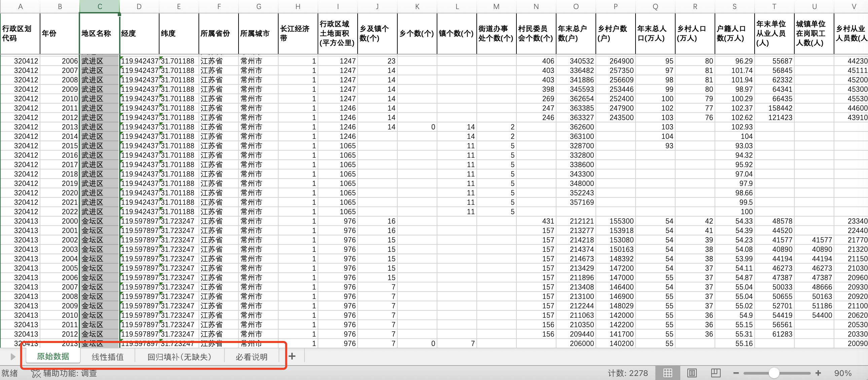Image resolution: width=868 pixels, height=380 pixels.
Task: Open the 回归填补(无缺失) sheet tab
Action: pos(179,357)
